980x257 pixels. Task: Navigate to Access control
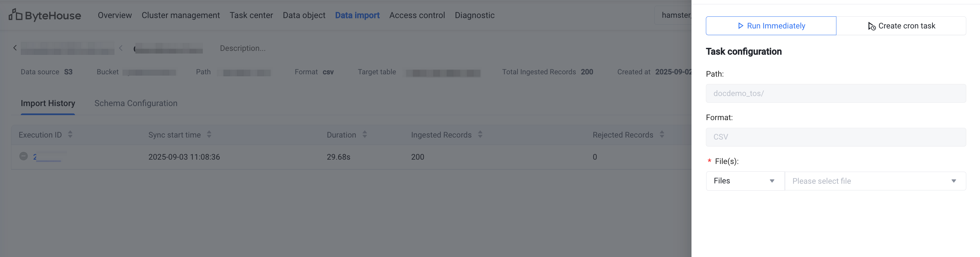(417, 15)
